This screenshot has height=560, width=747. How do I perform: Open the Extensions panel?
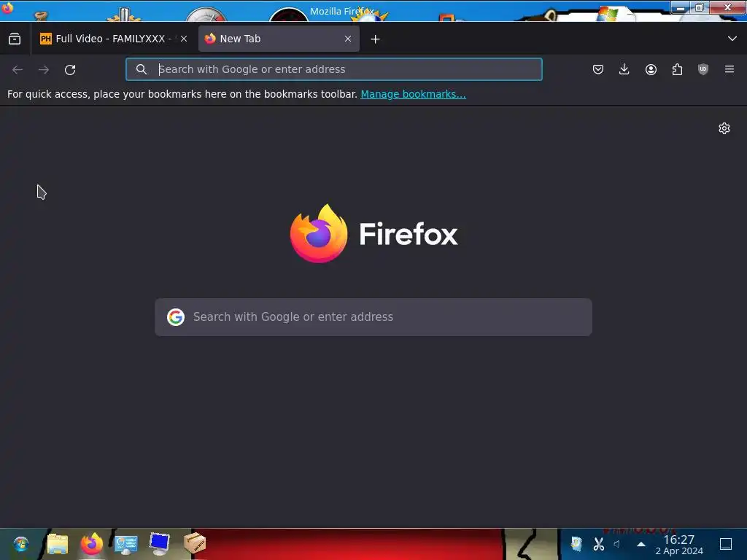click(677, 69)
